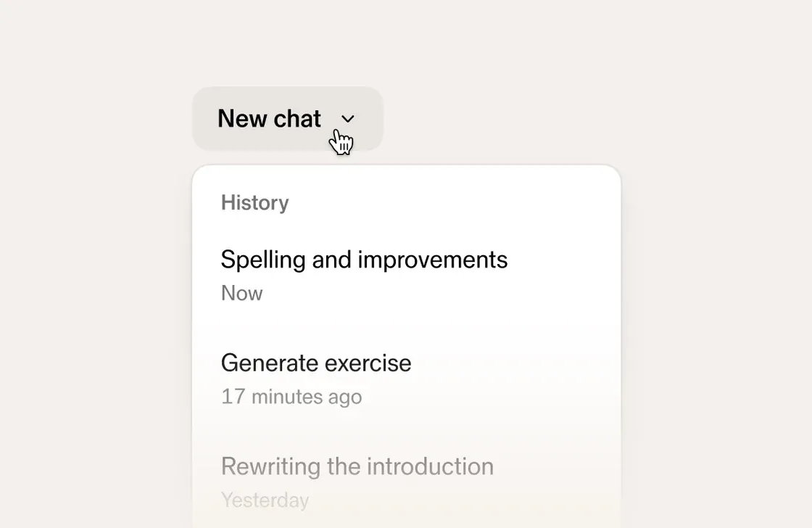
Task: Click the History section heading
Action: tap(254, 203)
